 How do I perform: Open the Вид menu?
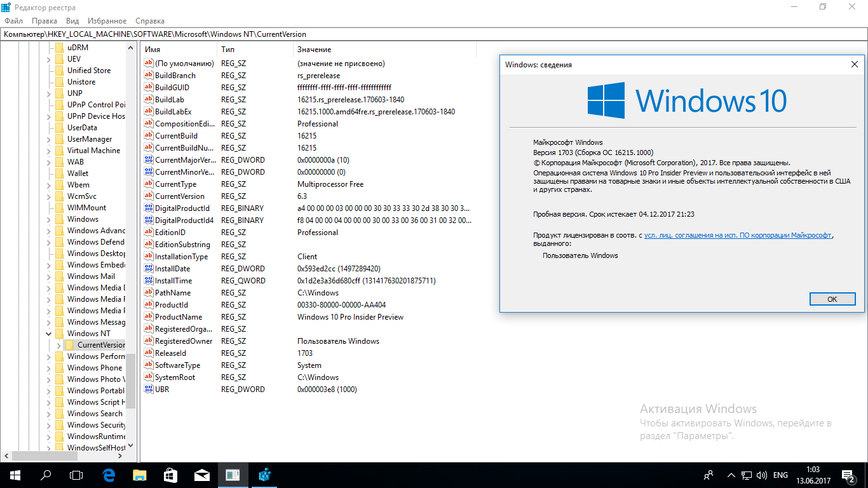pos(72,21)
